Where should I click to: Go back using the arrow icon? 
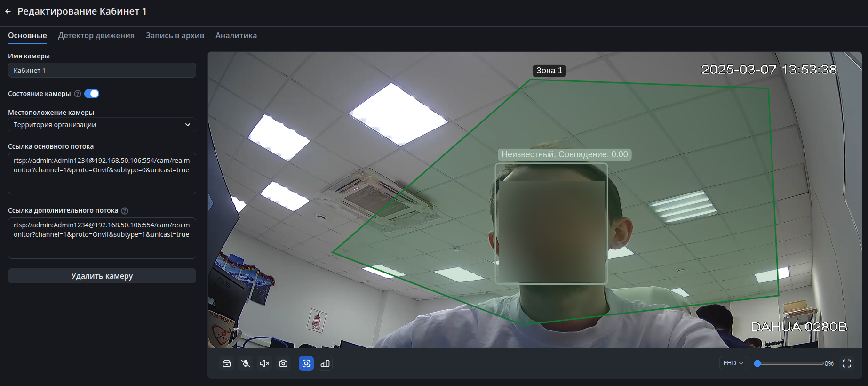(x=8, y=11)
